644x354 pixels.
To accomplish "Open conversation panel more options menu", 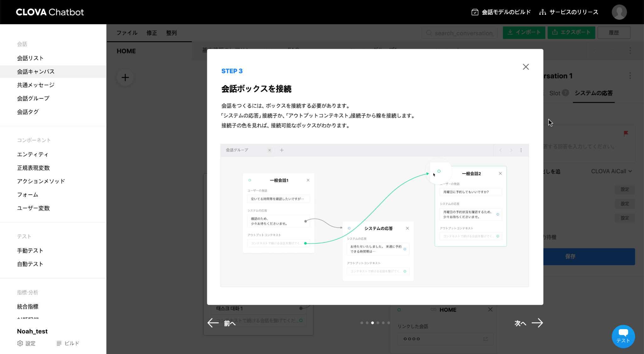I will click(x=630, y=76).
